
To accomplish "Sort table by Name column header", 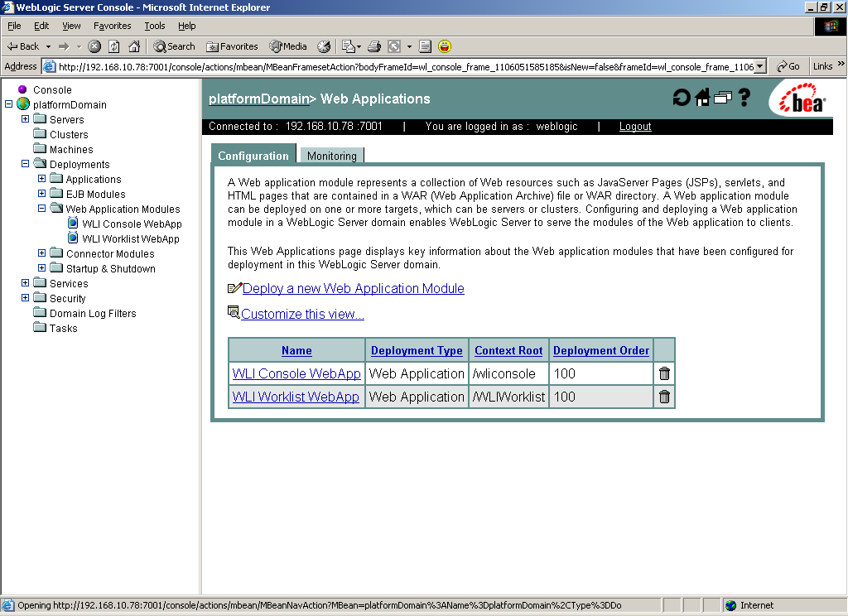I will tap(296, 350).
